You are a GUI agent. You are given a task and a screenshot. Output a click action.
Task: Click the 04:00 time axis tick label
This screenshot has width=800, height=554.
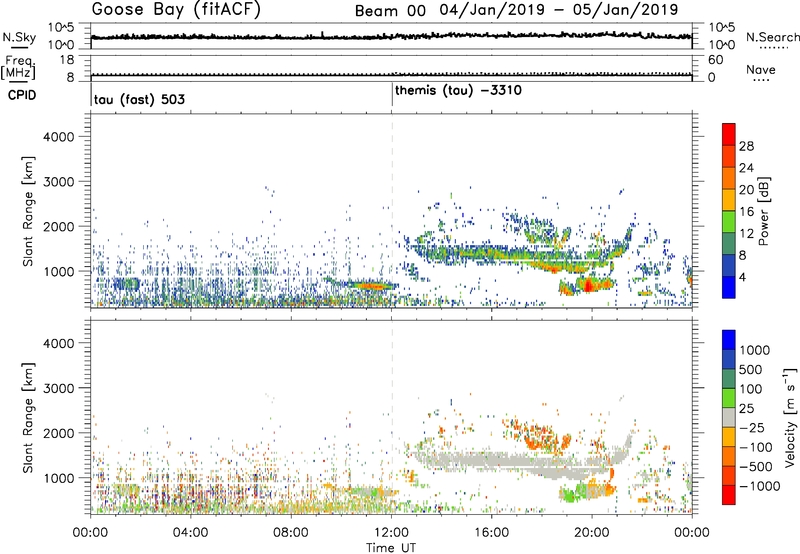(x=190, y=533)
